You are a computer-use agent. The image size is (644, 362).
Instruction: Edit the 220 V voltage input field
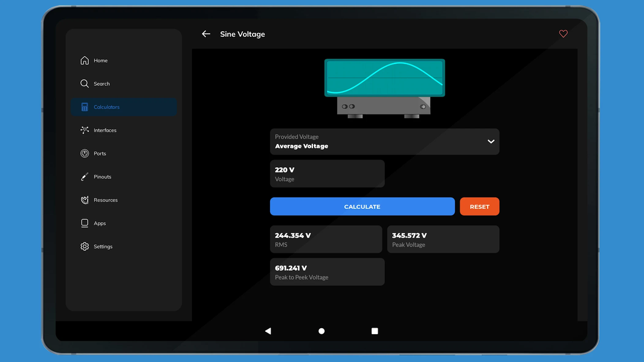pyautogui.click(x=327, y=173)
